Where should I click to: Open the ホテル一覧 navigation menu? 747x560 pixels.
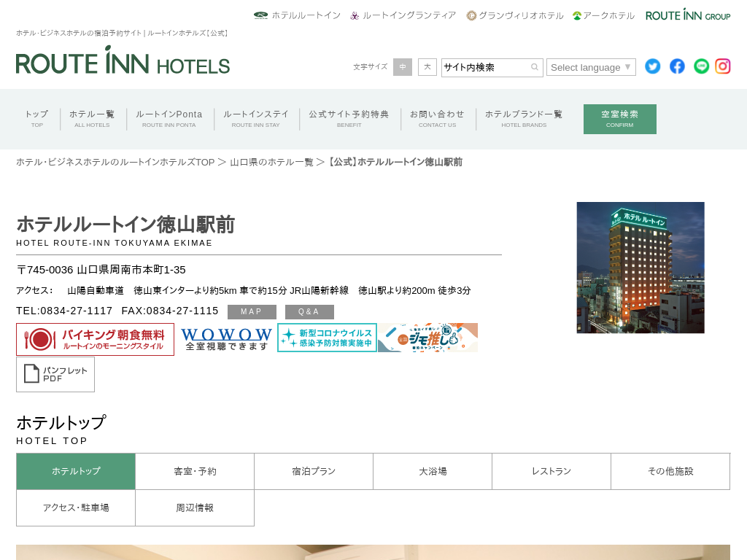(x=92, y=119)
